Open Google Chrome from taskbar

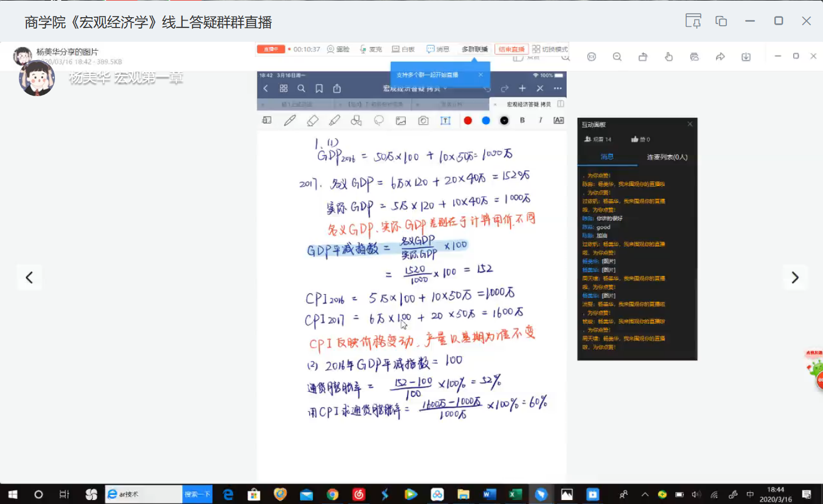coord(333,494)
